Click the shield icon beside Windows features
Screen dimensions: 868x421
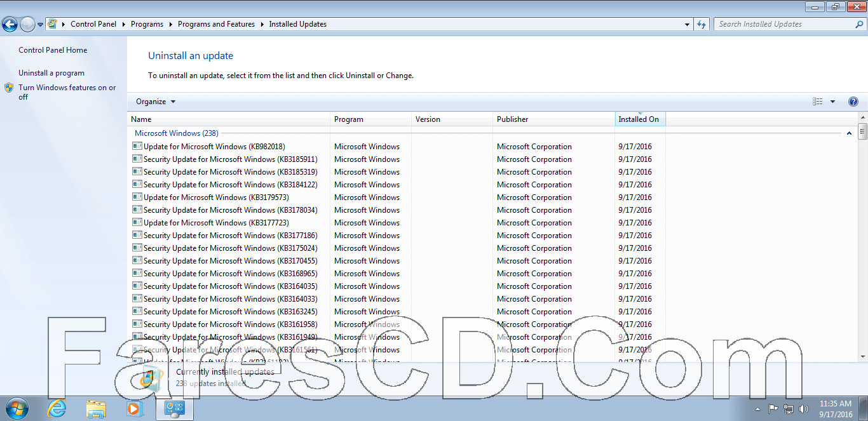[x=9, y=88]
